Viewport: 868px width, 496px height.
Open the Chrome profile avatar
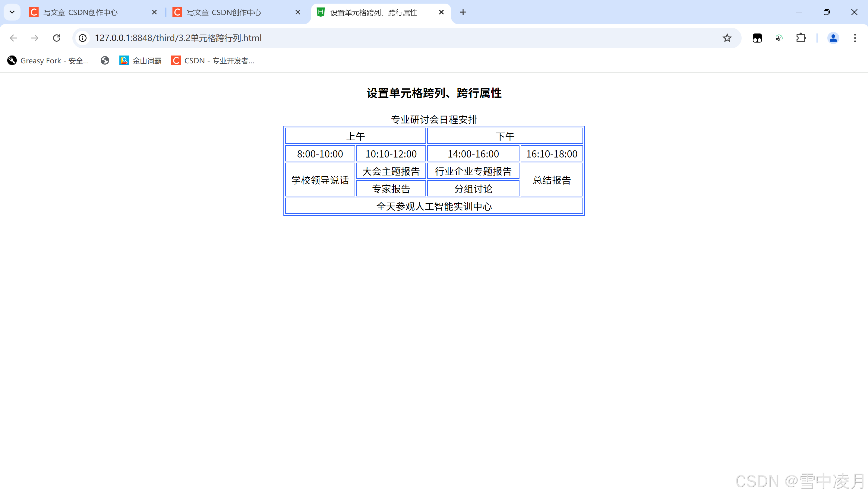click(833, 38)
